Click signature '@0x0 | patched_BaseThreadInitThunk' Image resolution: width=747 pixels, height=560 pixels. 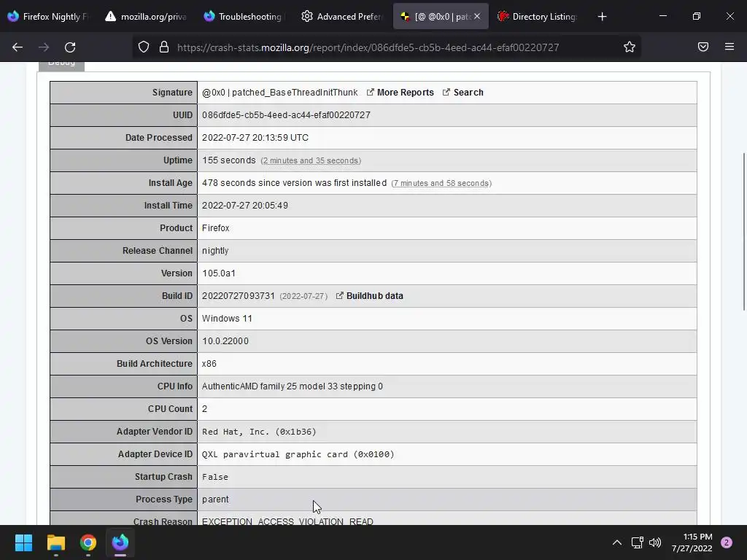pos(279,93)
